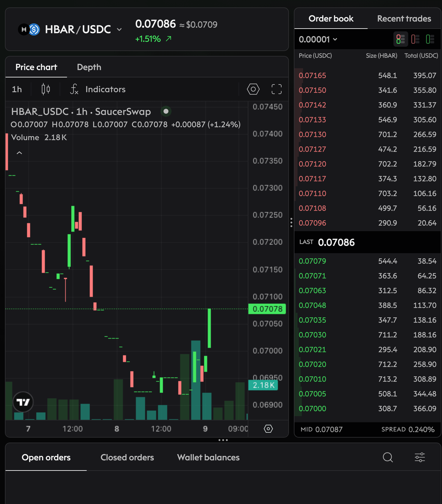Show only bids in order book
The height and width of the screenshot is (504, 442).
(430, 39)
